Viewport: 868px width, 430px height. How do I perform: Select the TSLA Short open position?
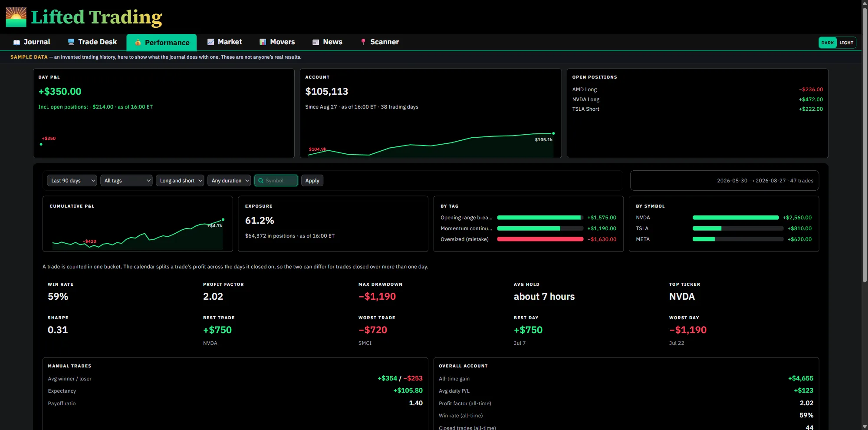pyautogui.click(x=697, y=109)
